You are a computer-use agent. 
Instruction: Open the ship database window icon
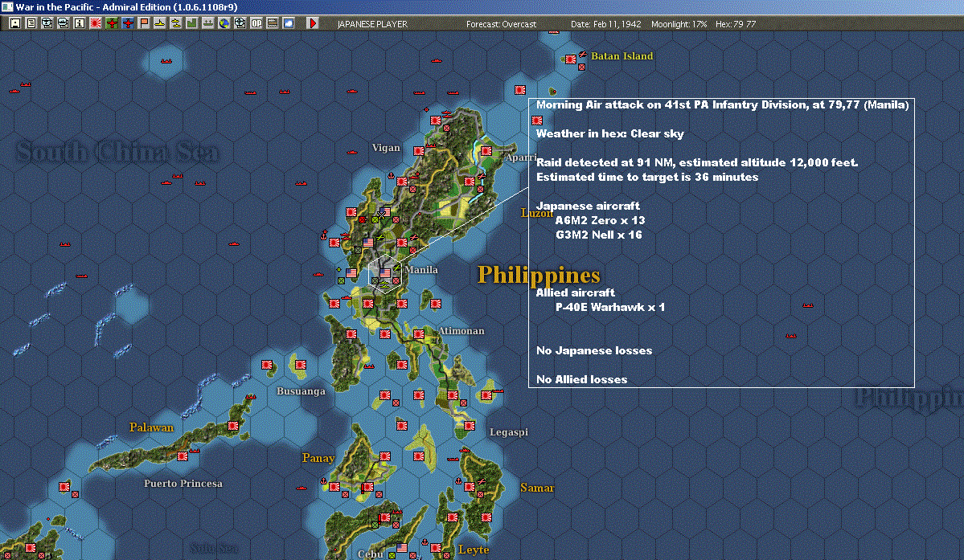coord(64,22)
